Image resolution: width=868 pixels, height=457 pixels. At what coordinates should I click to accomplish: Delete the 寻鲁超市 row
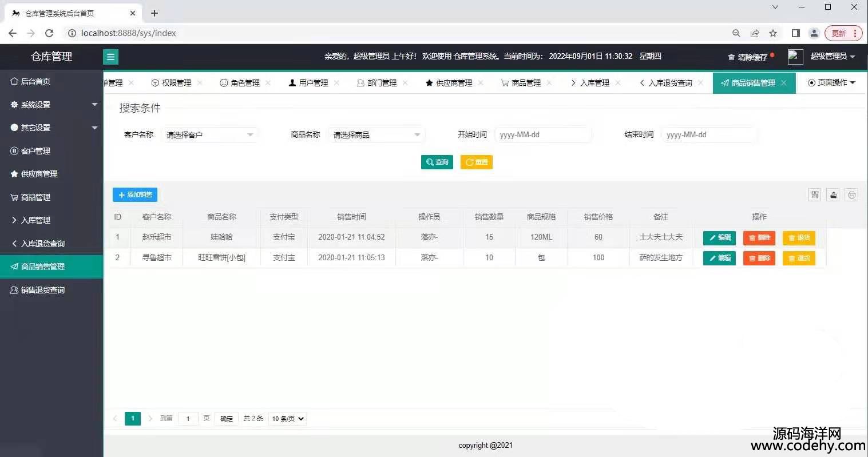[x=759, y=259]
